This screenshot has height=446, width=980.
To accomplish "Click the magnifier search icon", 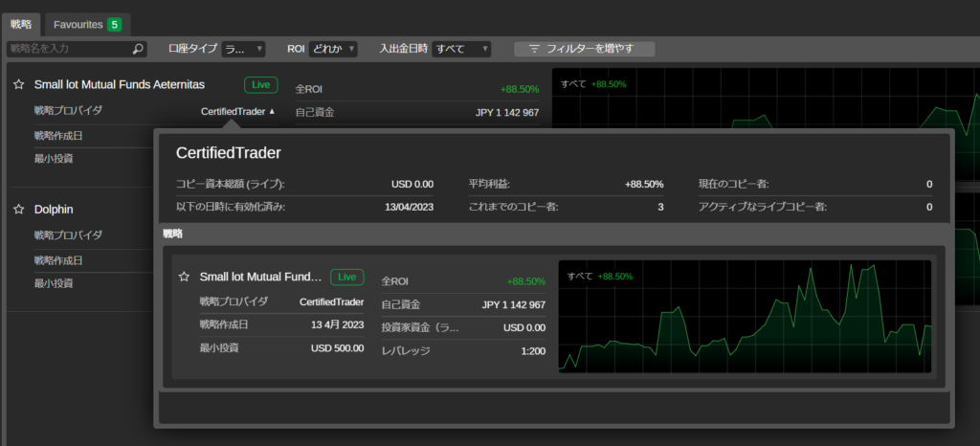I will 138,49.
